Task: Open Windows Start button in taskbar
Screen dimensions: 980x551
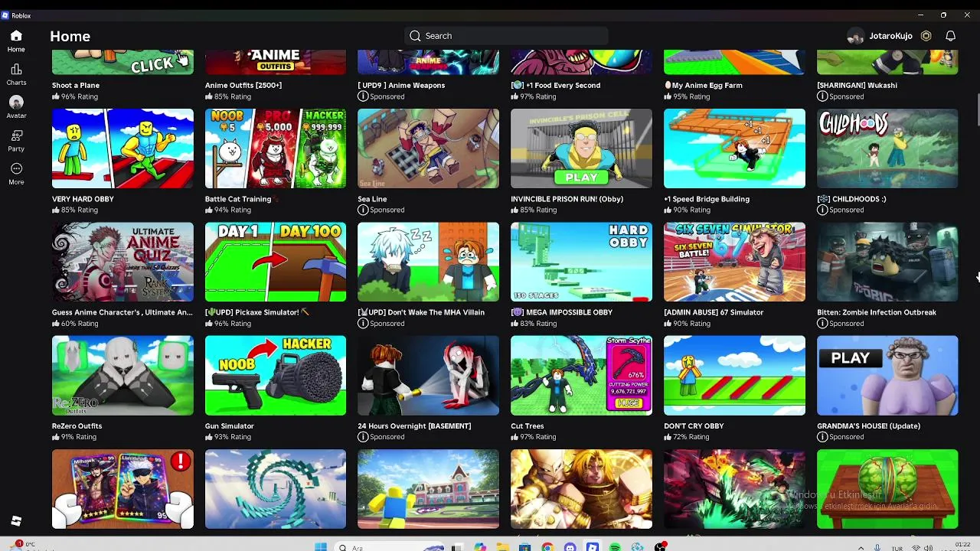Action: (321, 547)
